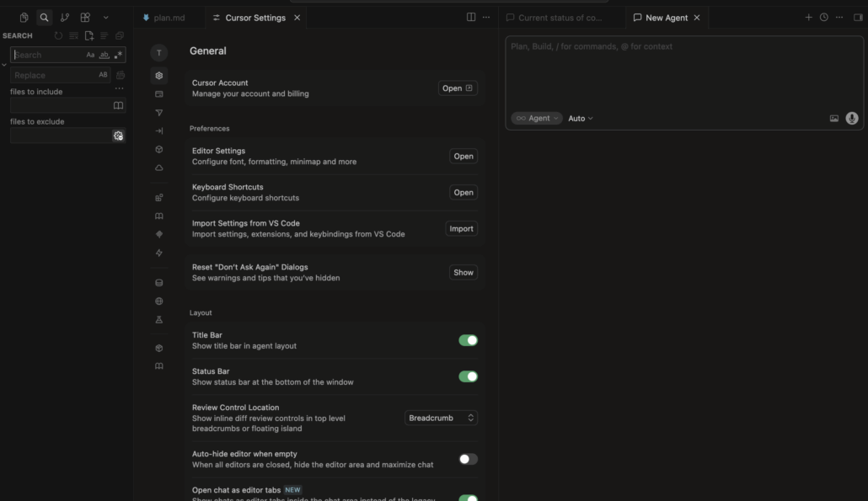Open the Auto model selector dropdown
The width and height of the screenshot is (868, 501).
(x=581, y=119)
